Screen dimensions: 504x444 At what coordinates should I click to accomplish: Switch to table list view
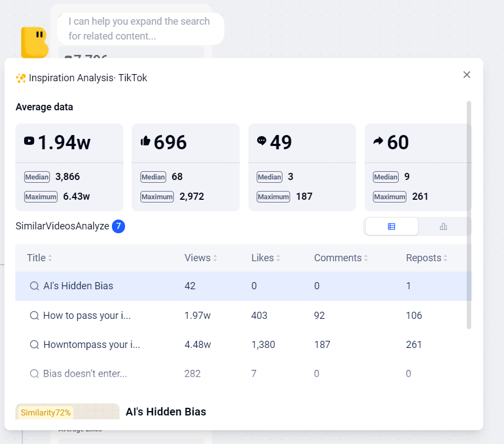tap(392, 227)
